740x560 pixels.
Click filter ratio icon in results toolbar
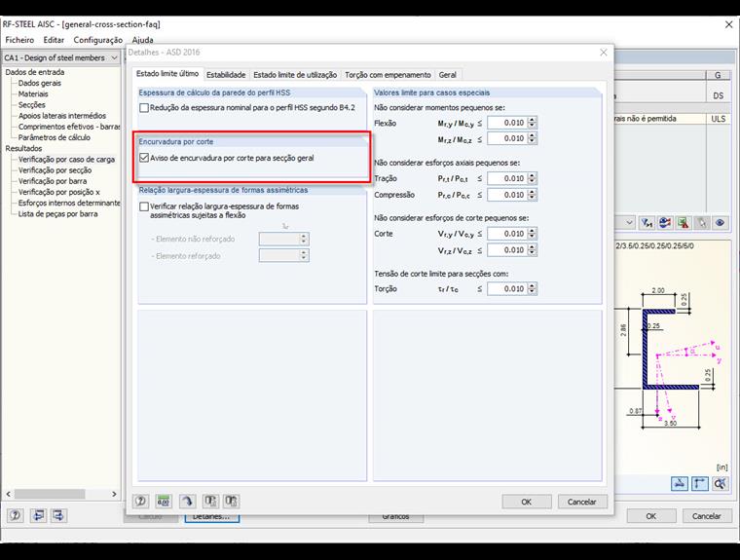tap(647, 223)
